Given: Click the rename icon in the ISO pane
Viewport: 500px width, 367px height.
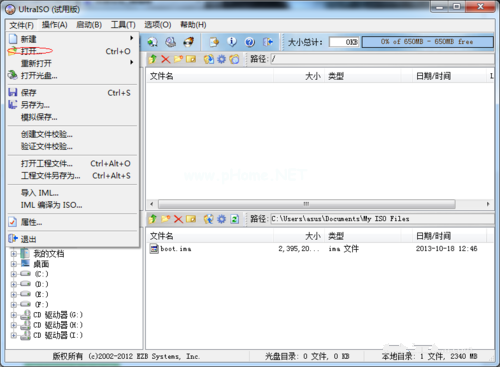Looking at the screenshot, I should [x=191, y=59].
